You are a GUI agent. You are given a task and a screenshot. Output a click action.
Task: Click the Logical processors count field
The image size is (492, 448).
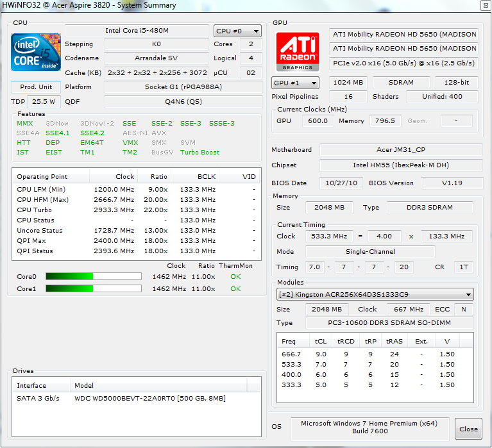pyautogui.click(x=251, y=58)
